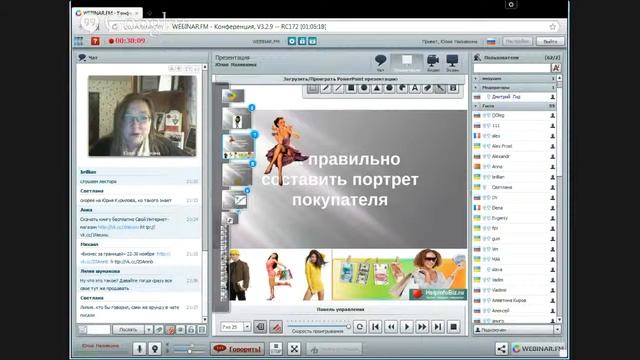Toggle the webcam button in bottom bar

[x=155, y=349]
